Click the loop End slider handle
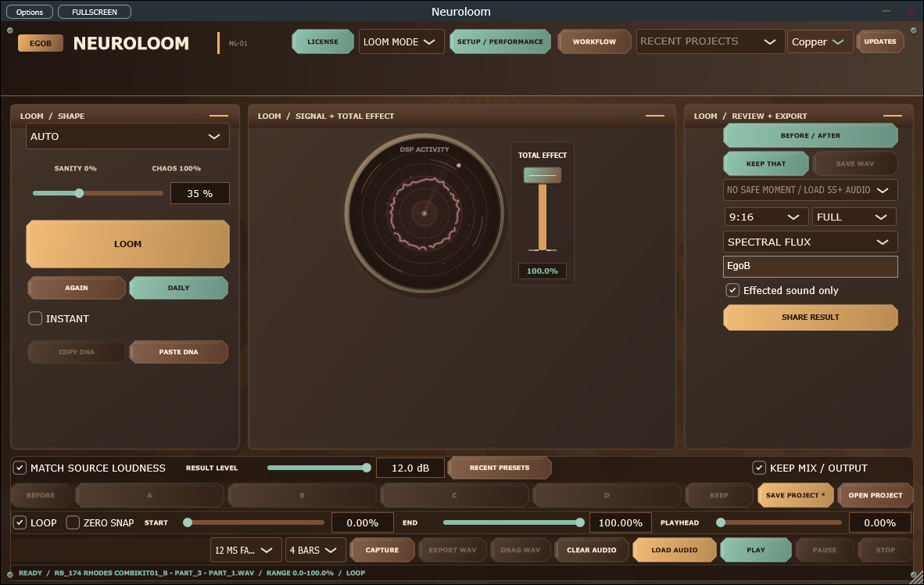Screen dimensions: 924x585 point(580,522)
